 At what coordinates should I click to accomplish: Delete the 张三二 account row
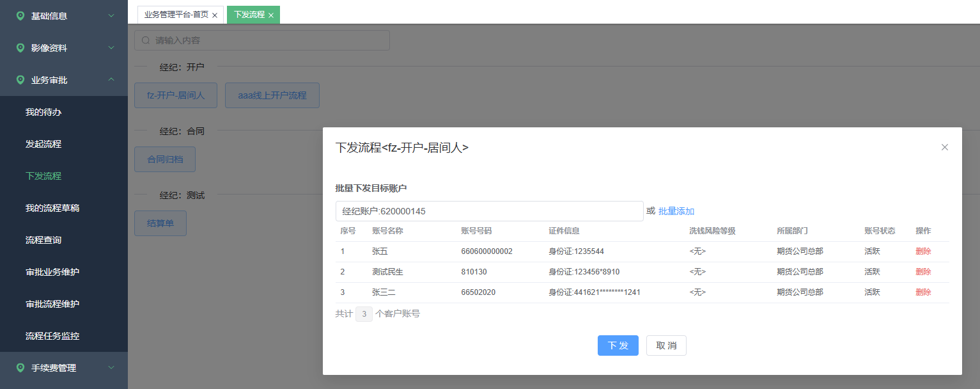pyautogui.click(x=923, y=292)
